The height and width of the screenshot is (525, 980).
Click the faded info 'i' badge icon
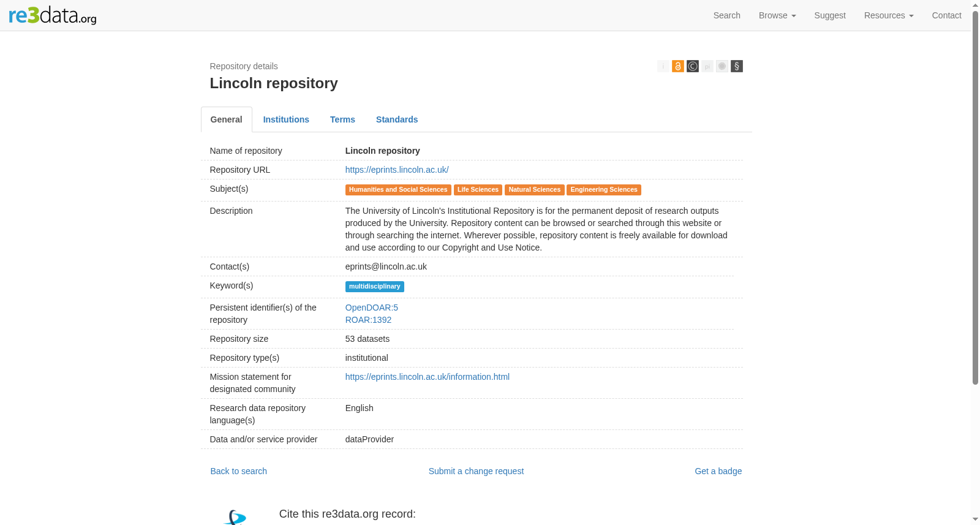pos(663,66)
